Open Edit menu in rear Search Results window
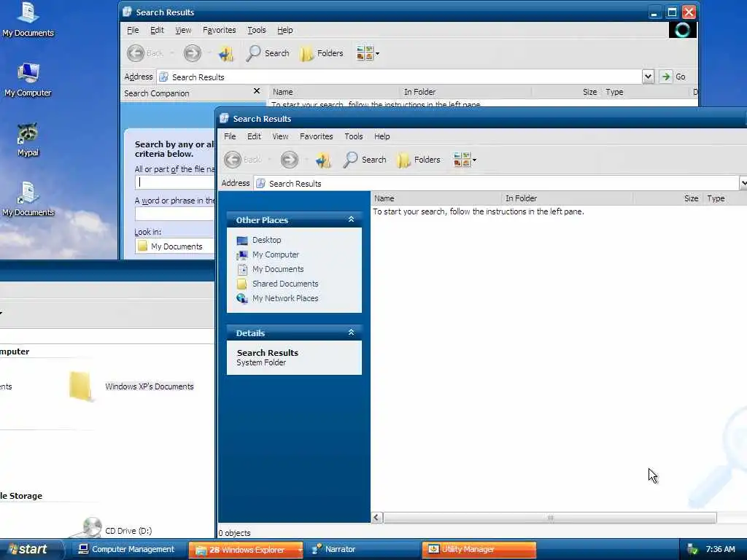The image size is (747, 560). click(157, 30)
